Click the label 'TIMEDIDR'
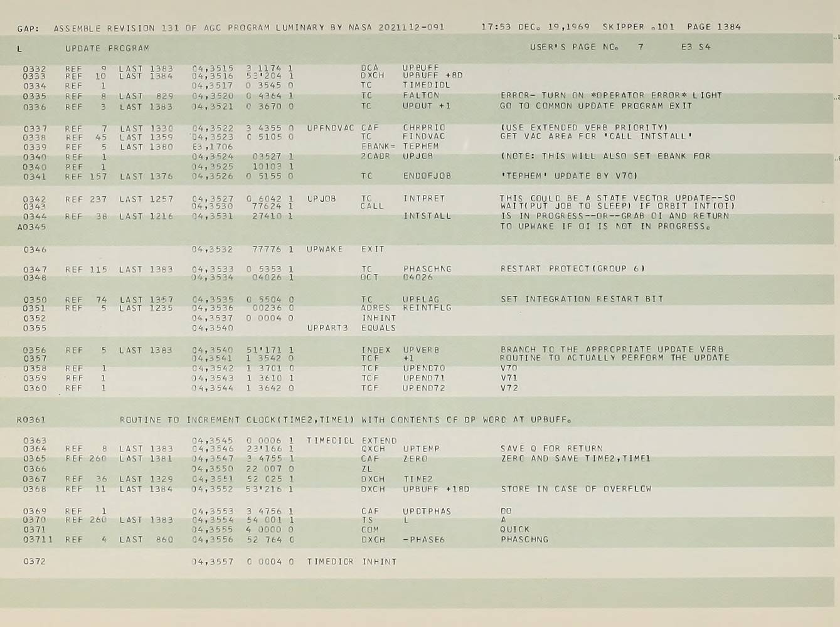The image size is (840, 627). tap(331, 562)
